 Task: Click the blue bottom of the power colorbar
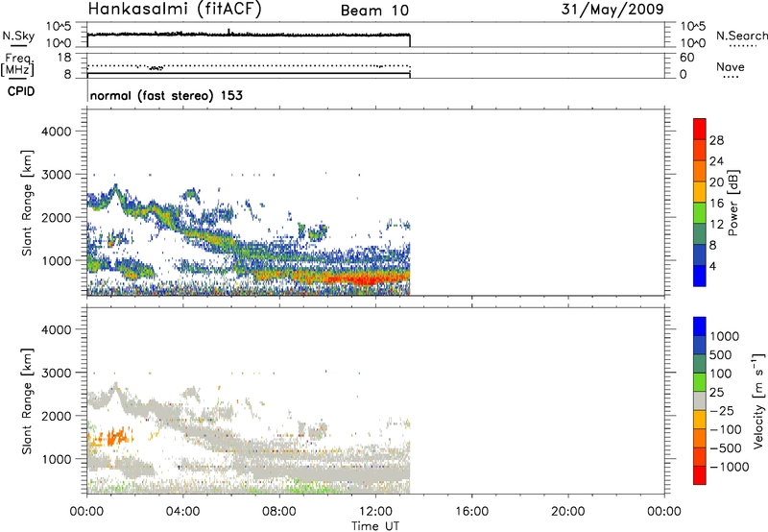point(700,276)
